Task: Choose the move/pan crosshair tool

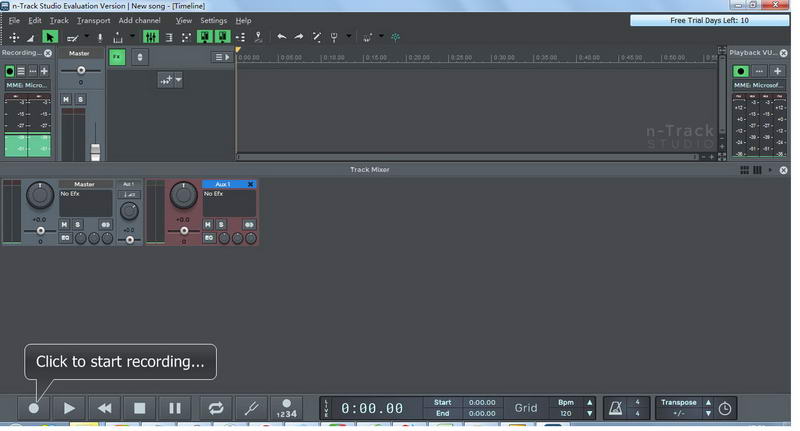Action: [14, 37]
